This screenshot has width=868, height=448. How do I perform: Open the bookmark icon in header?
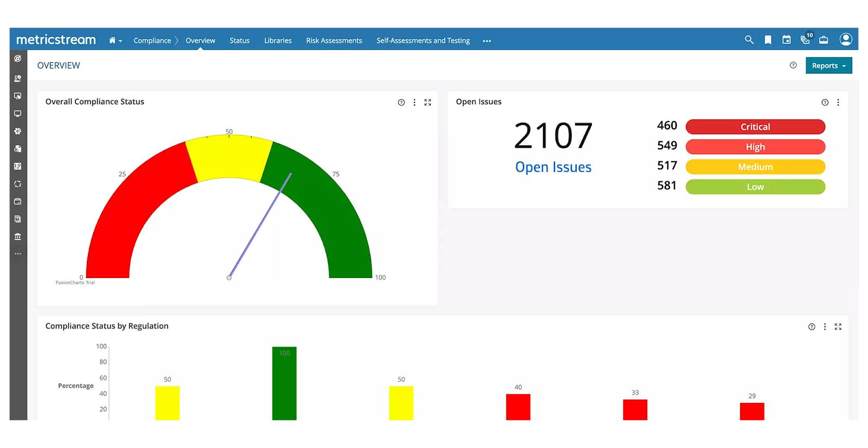click(x=768, y=40)
